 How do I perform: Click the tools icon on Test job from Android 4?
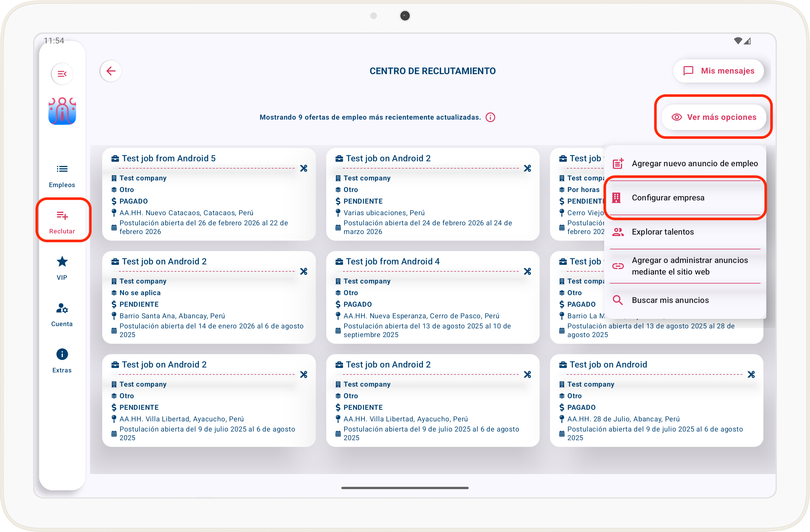click(x=527, y=271)
